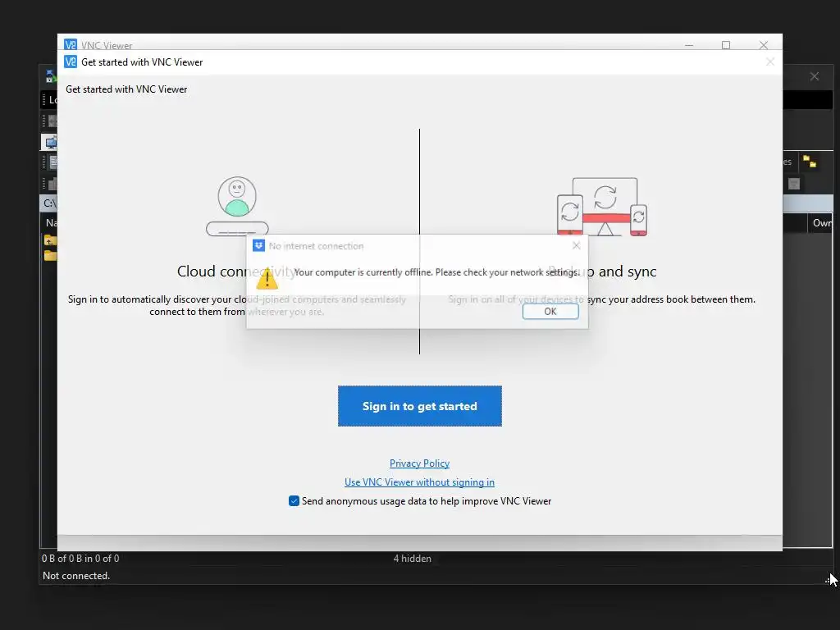Image resolution: width=840 pixels, height=630 pixels.
Task: Open the Privacy Policy link
Action: pos(419,463)
